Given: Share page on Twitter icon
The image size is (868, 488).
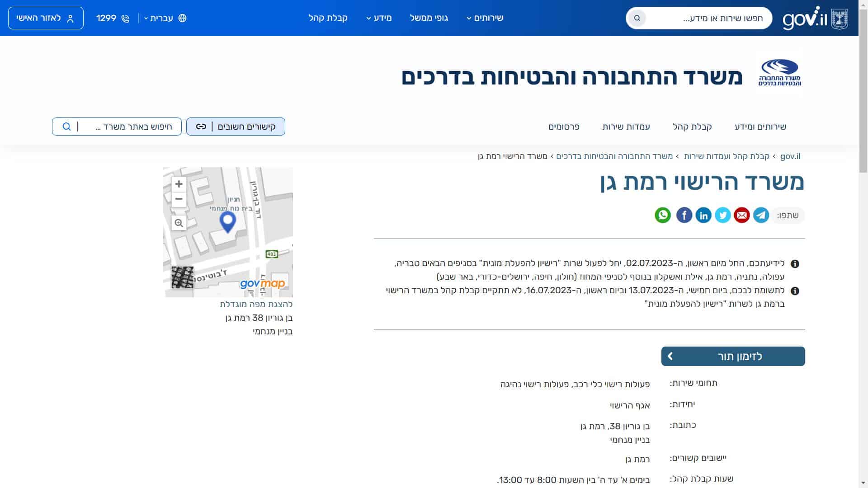Looking at the screenshot, I should coord(722,215).
